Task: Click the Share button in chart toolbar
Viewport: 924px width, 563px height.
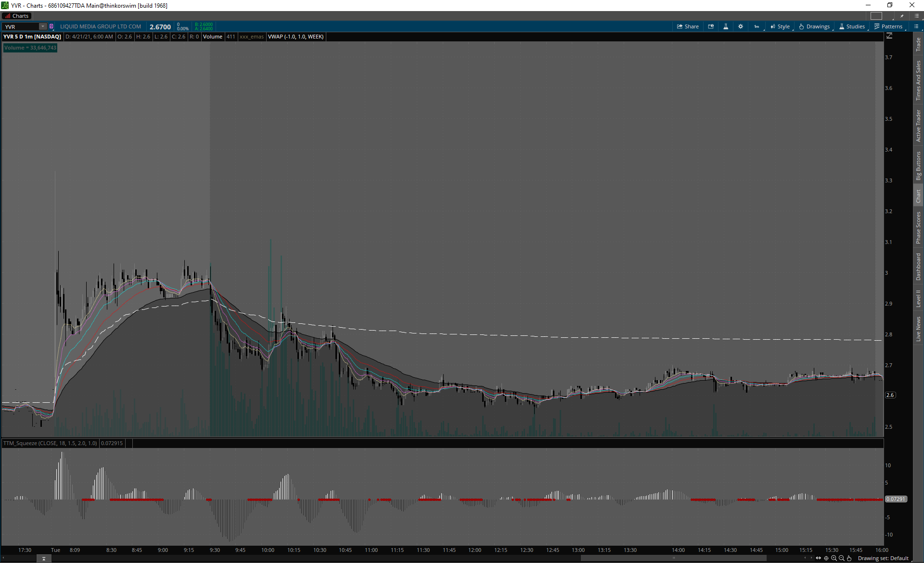Action: (x=688, y=26)
